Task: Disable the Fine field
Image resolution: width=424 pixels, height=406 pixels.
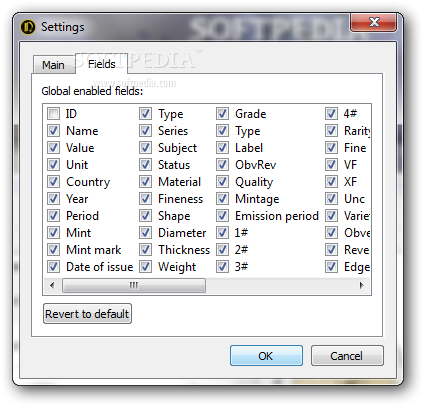Action: [x=331, y=148]
